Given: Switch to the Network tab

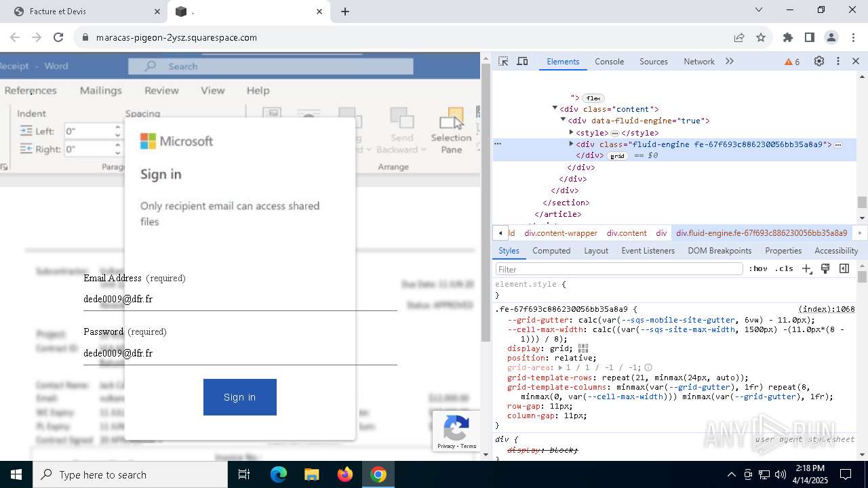Looking at the screenshot, I should 699,61.
